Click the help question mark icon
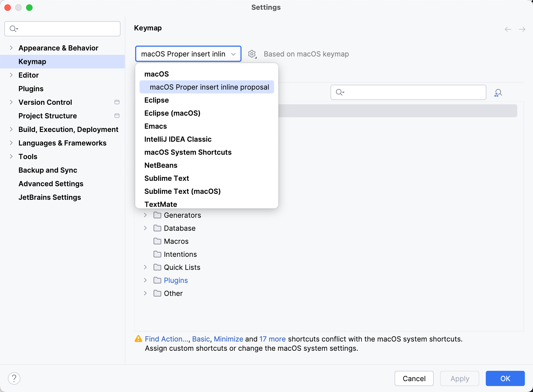 14,378
